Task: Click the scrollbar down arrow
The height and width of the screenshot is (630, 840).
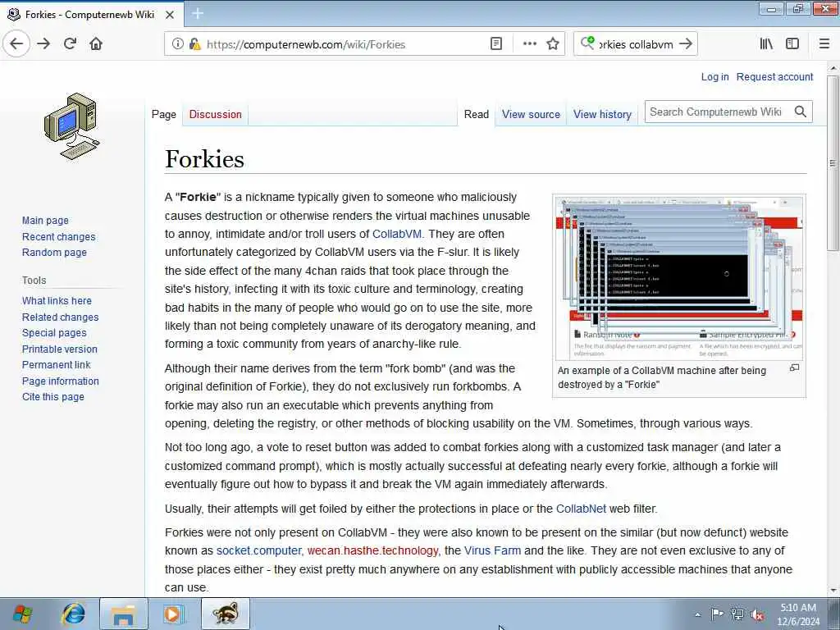Action: [x=833, y=591]
